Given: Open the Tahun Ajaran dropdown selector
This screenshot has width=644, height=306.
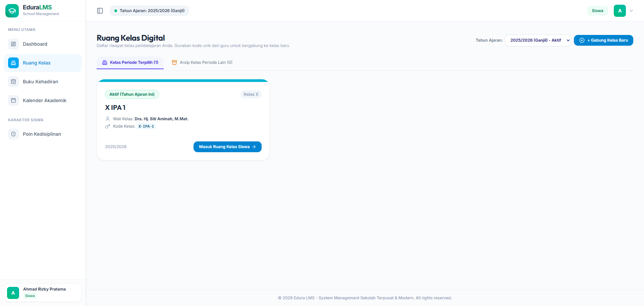Looking at the screenshot, I should (538, 40).
